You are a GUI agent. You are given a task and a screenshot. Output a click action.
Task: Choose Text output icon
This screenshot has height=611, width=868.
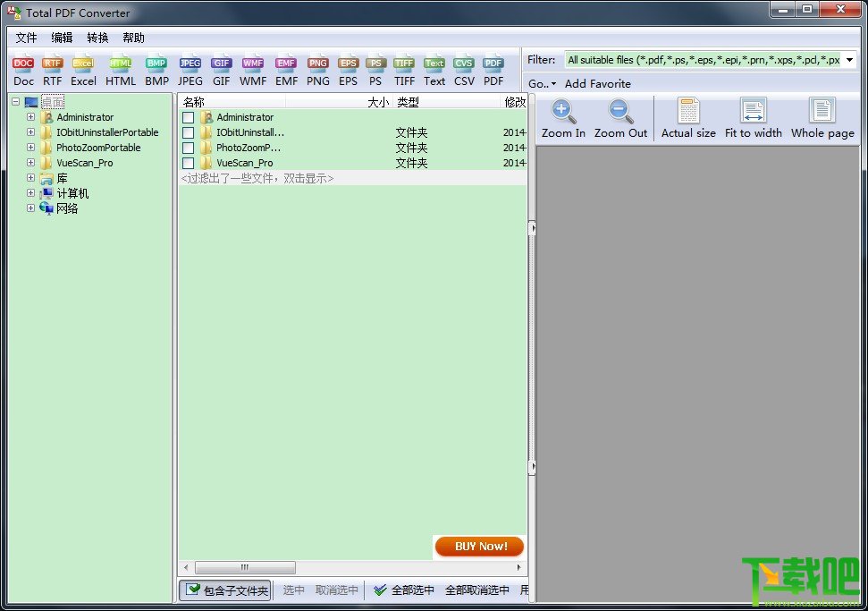[434, 72]
